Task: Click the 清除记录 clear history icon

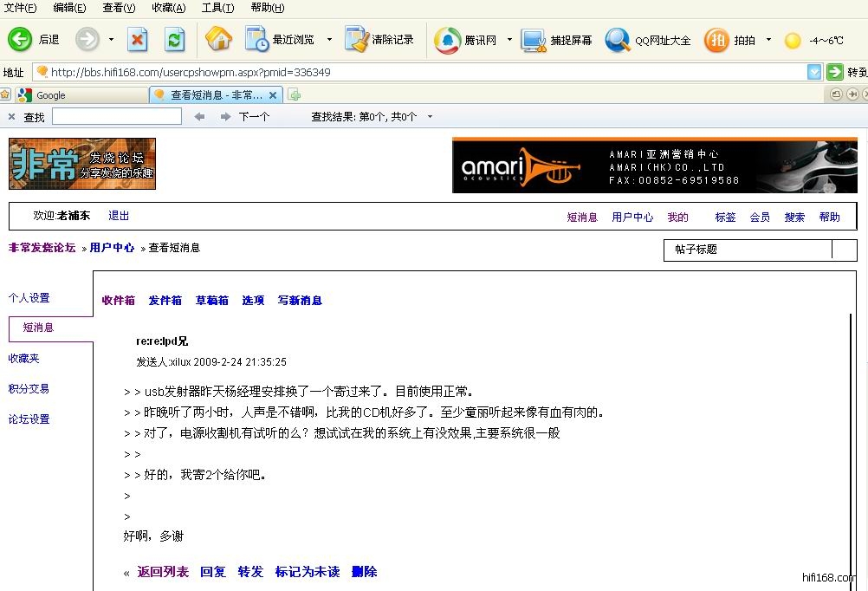Action: click(356, 40)
